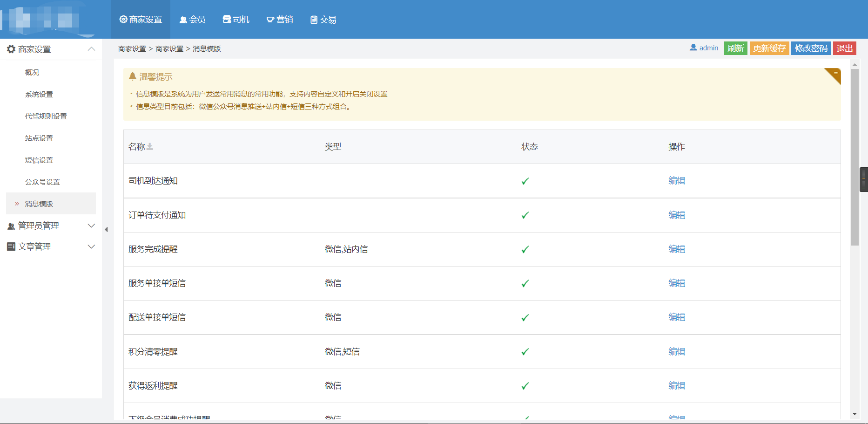Toggle status checkmark for 积分清零提醒
868x424 pixels.
(x=525, y=351)
